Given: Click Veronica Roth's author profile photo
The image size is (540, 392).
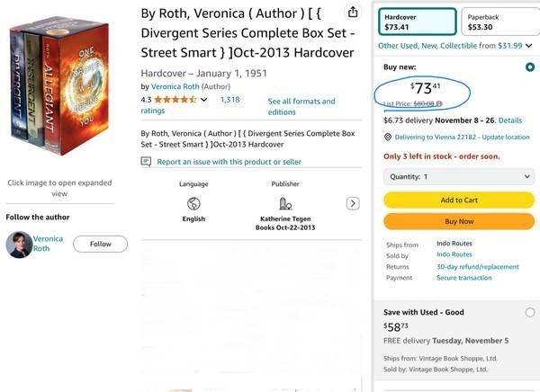Looking at the screenshot, I should pyautogui.click(x=19, y=245).
